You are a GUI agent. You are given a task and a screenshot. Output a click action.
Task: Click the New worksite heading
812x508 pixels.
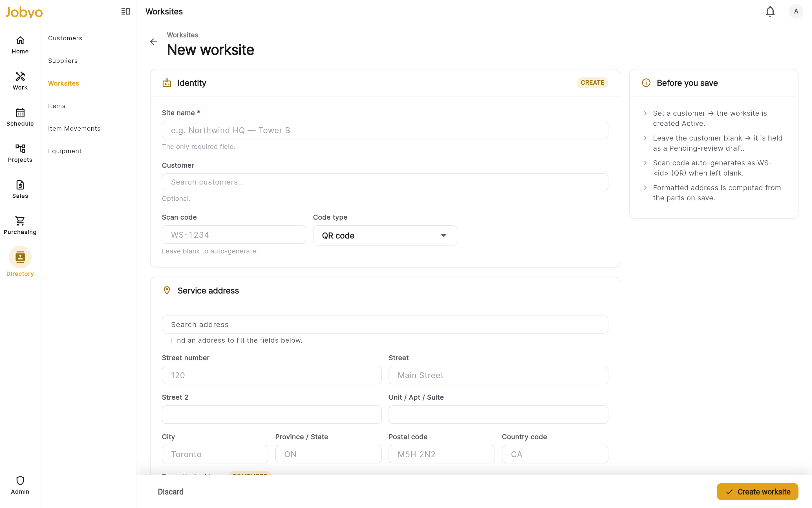[x=210, y=50]
